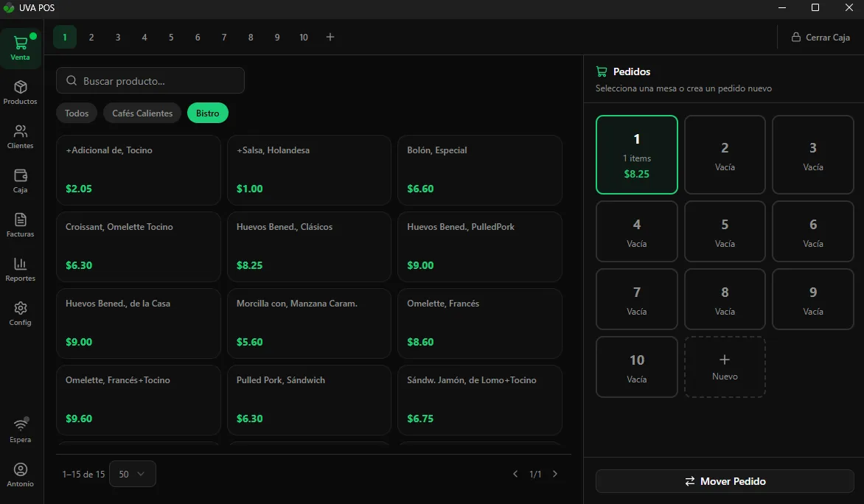864x504 pixels.
Task: Select empty table 6
Action: (812, 231)
